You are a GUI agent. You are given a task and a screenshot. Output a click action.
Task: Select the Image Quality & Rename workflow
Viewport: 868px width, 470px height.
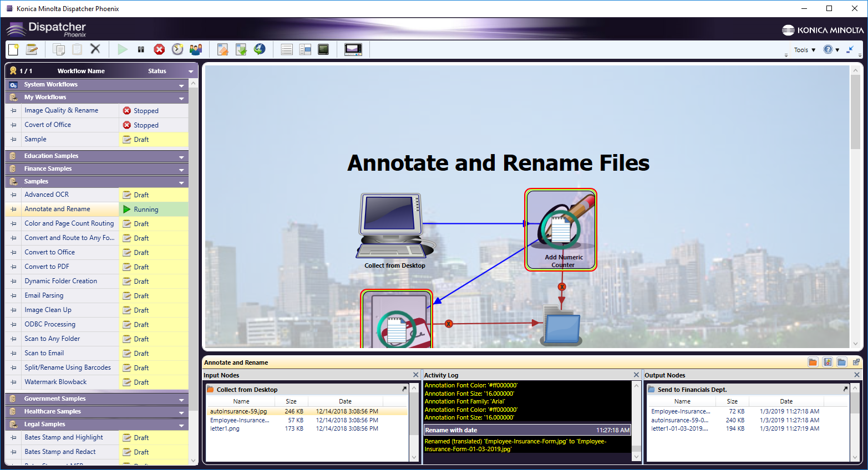click(61, 110)
